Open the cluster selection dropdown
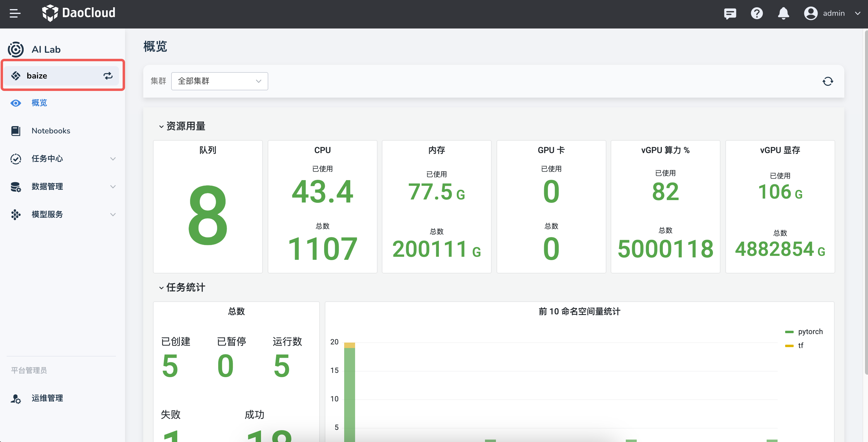The image size is (868, 442). pyautogui.click(x=219, y=81)
